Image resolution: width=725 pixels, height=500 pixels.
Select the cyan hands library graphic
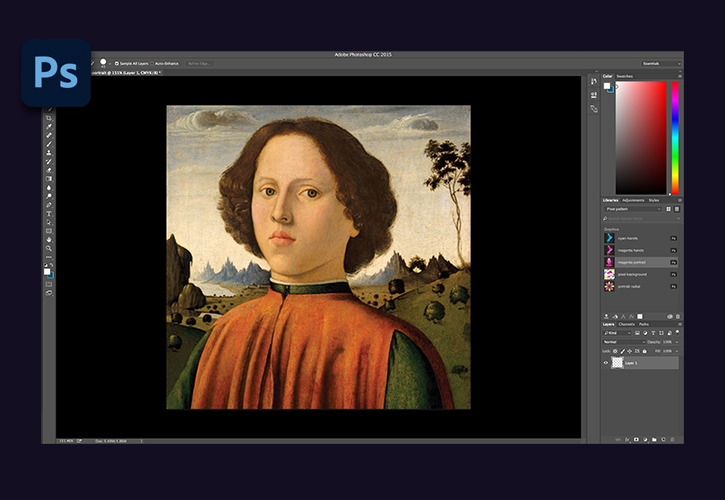(x=640, y=238)
